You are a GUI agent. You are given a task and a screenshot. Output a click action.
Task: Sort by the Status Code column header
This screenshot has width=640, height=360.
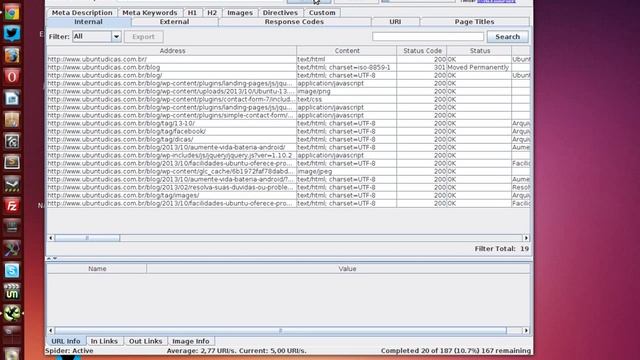(422, 51)
